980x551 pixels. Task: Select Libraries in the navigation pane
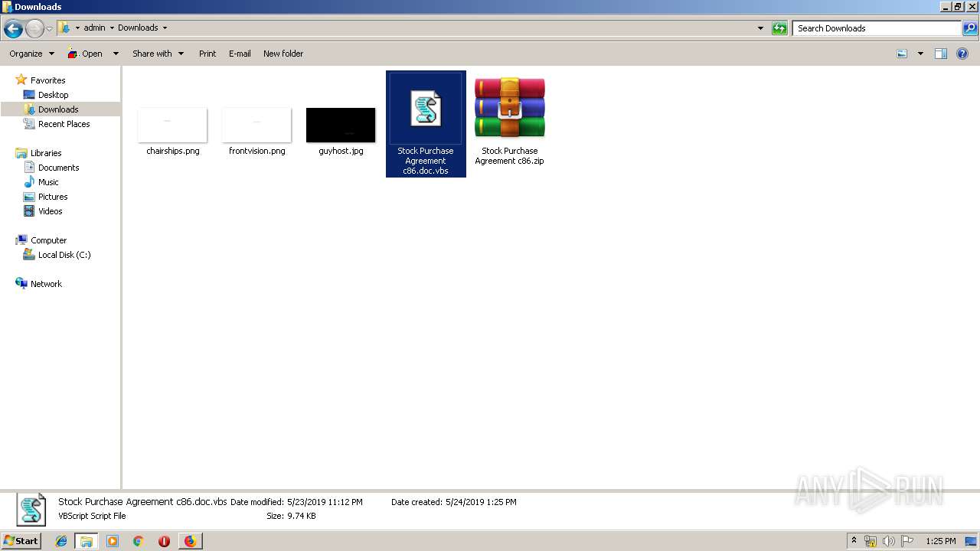coord(46,153)
